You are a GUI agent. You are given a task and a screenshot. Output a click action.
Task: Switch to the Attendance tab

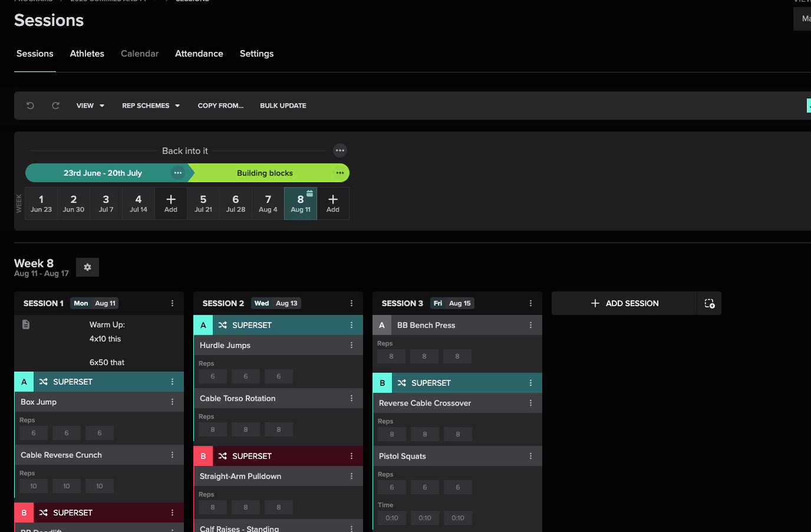point(199,54)
